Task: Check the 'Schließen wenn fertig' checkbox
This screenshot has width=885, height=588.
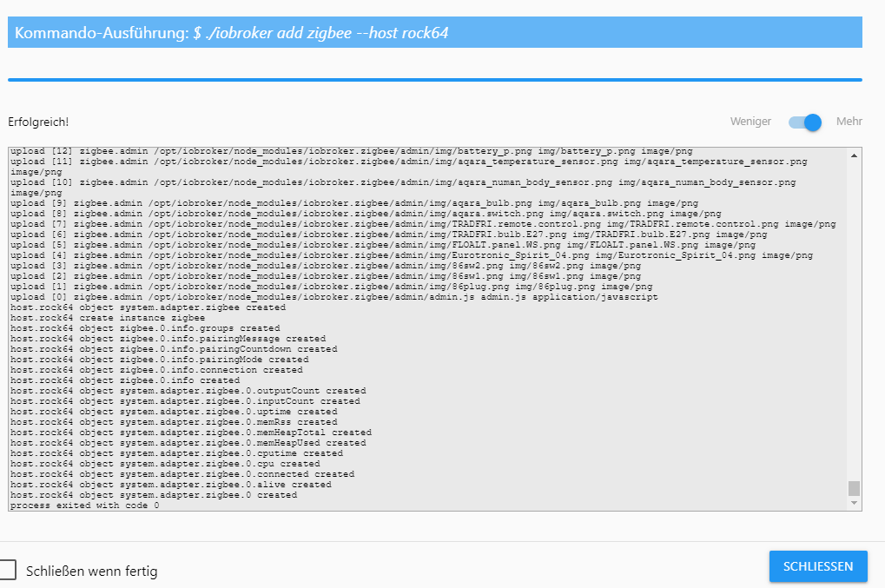Action: [x=7, y=570]
